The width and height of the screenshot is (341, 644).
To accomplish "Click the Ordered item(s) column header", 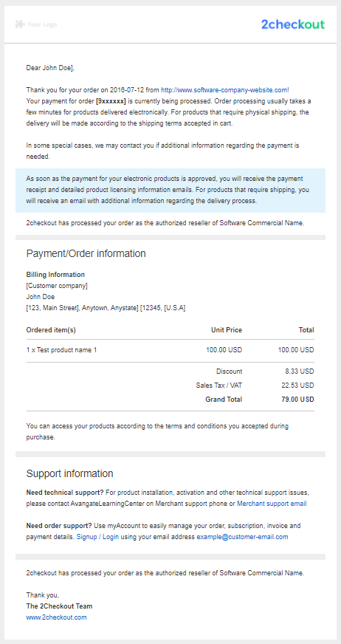I will click(51, 330).
